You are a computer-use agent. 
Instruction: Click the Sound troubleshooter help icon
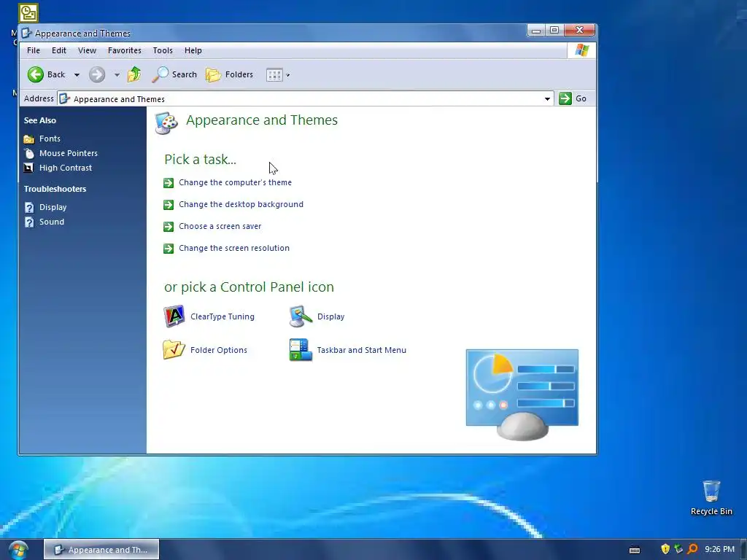29,222
